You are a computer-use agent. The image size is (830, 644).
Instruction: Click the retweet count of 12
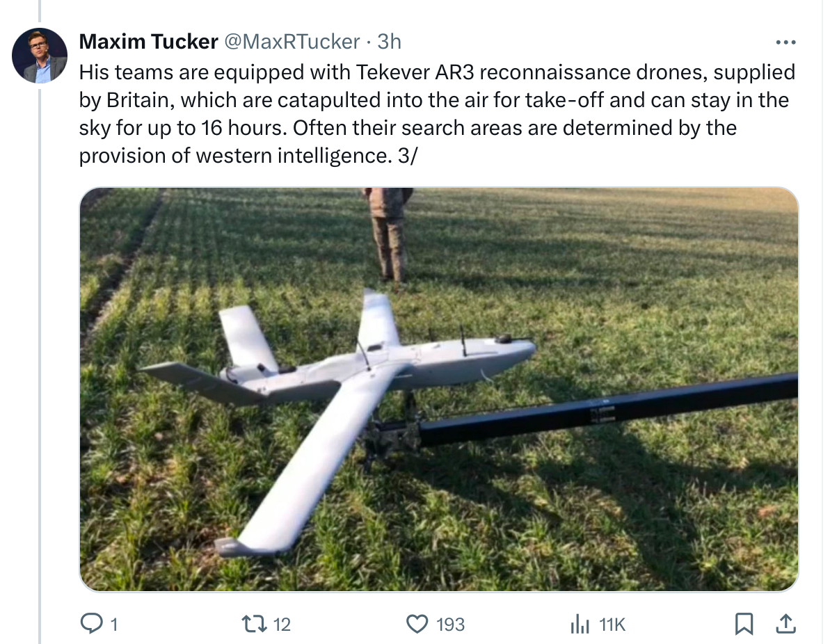pyautogui.click(x=281, y=625)
